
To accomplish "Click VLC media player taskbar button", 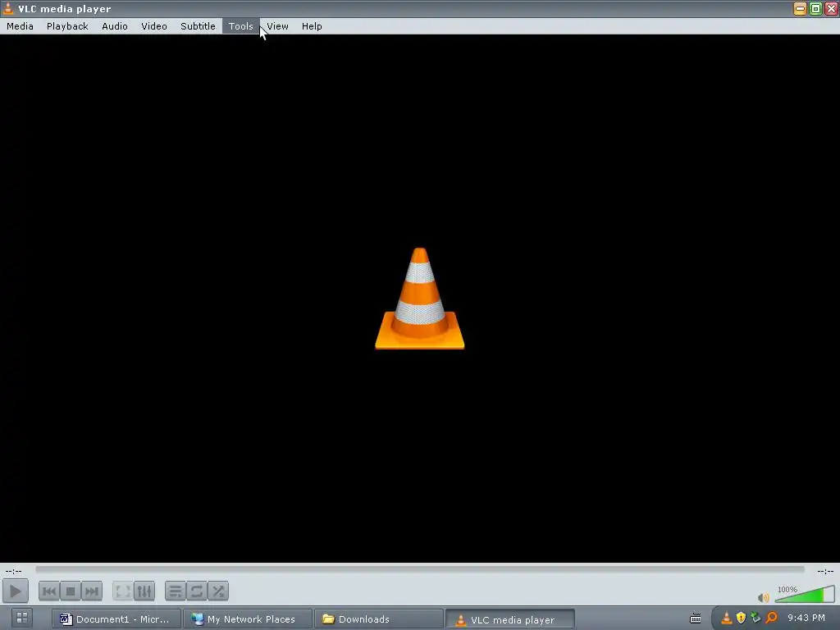I will 510,620.
